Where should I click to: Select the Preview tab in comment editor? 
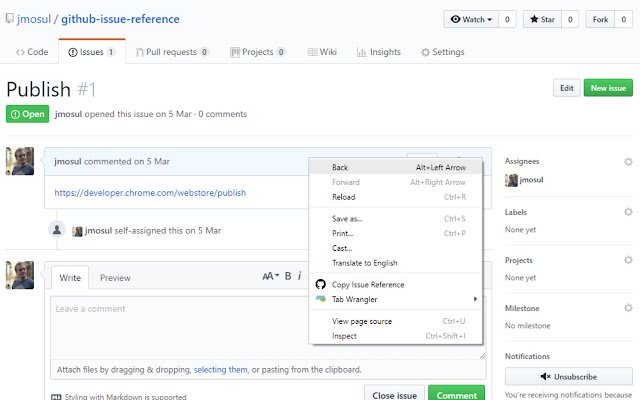click(x=115, y=278)
